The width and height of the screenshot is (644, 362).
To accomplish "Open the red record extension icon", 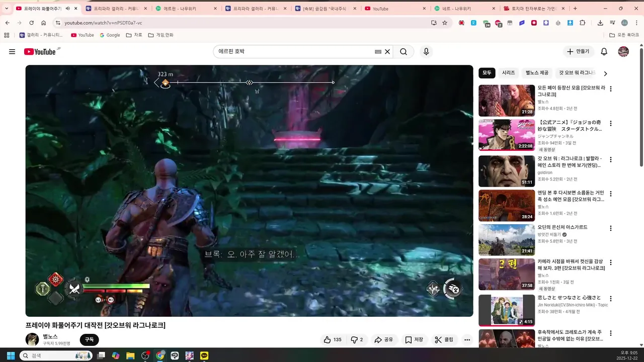I will click(534, 23).
